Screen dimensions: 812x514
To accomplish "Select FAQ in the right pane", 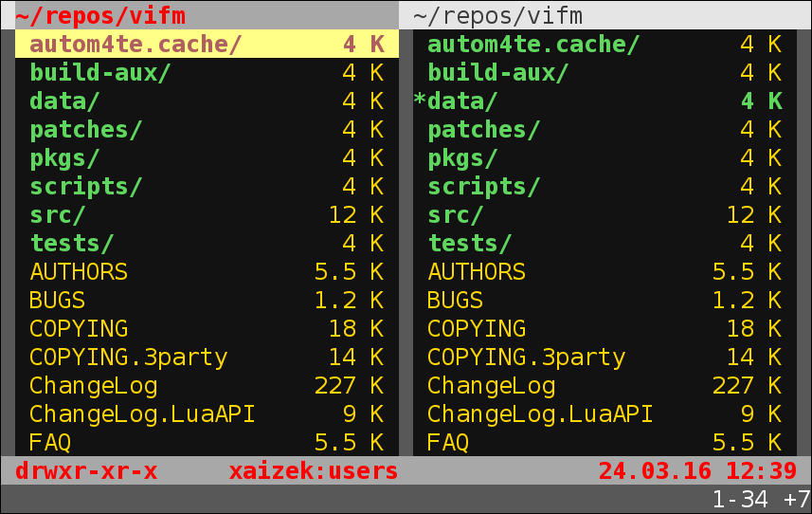I will (x=604, y=442).
